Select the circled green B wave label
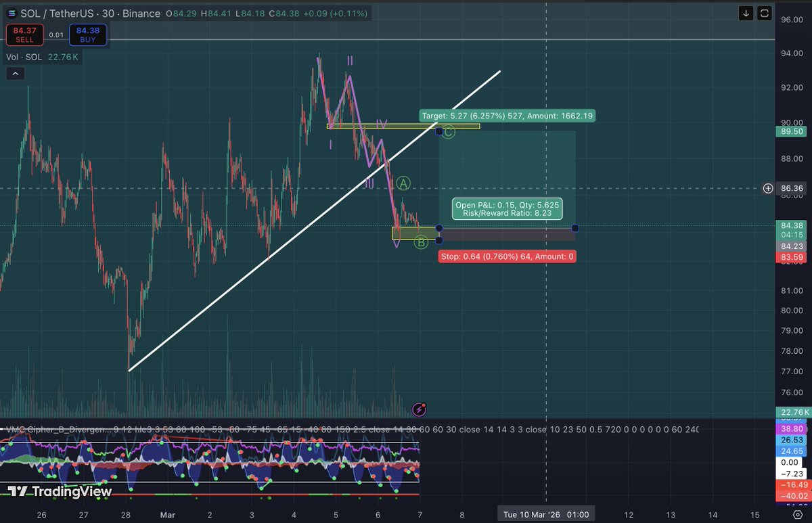 [x=421, y=241]
